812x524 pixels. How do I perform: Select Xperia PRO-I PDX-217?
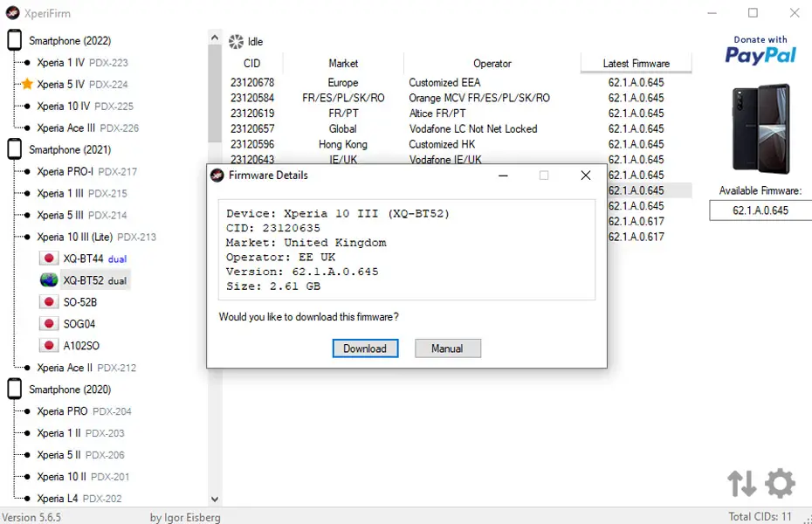[87, 171]
